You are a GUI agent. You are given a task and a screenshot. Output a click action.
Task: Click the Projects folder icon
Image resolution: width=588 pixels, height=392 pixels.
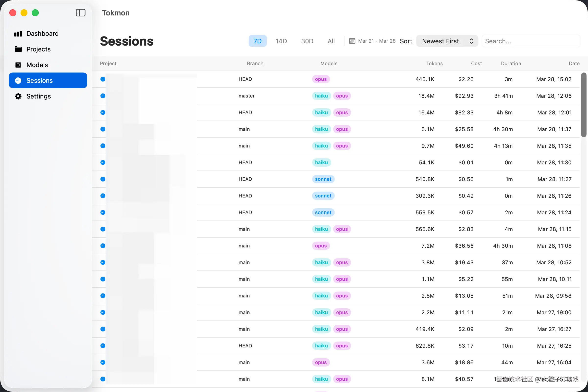18,49
